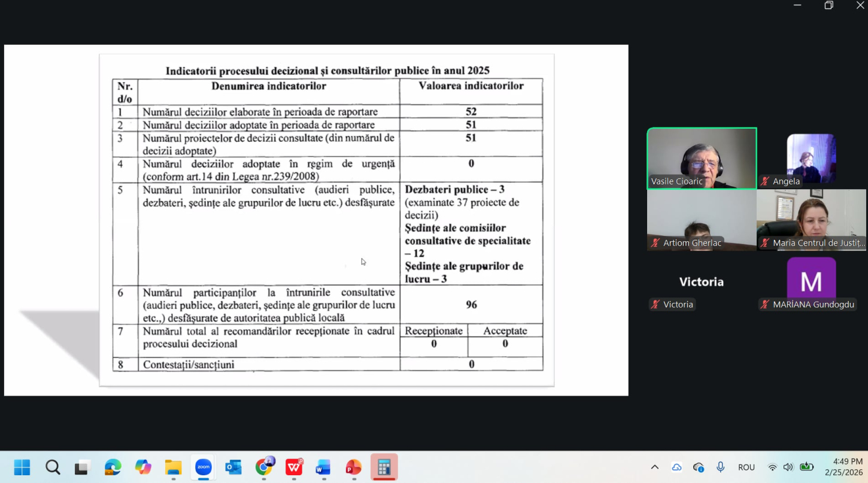The image size is (868, 483).
Task: Open the ROU language input switcher
Action: (x=746, y=467)
